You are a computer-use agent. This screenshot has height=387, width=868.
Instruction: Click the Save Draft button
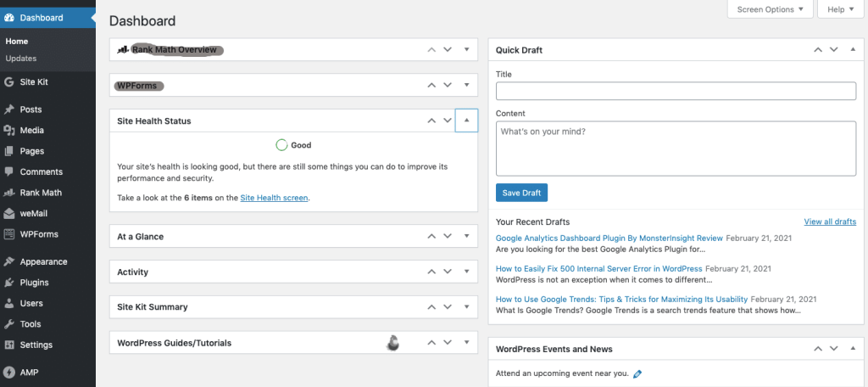point(522,193)
